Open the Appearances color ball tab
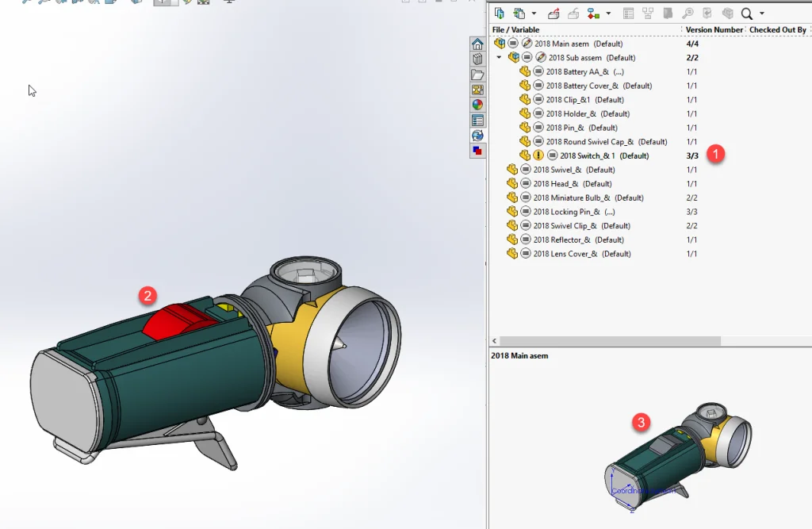Screen dimensions: 812x529 click(477, 105)
